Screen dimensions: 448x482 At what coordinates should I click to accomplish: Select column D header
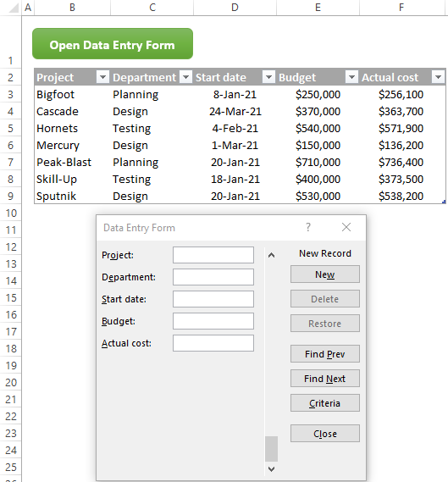pyautogui.click(x=235, y=8)
